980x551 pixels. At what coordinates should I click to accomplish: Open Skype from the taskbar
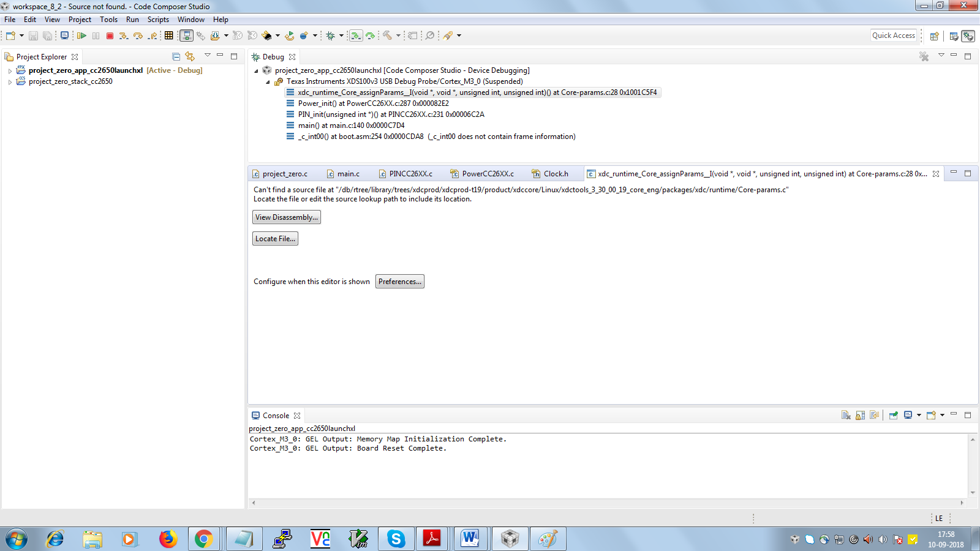coord(396,539)
